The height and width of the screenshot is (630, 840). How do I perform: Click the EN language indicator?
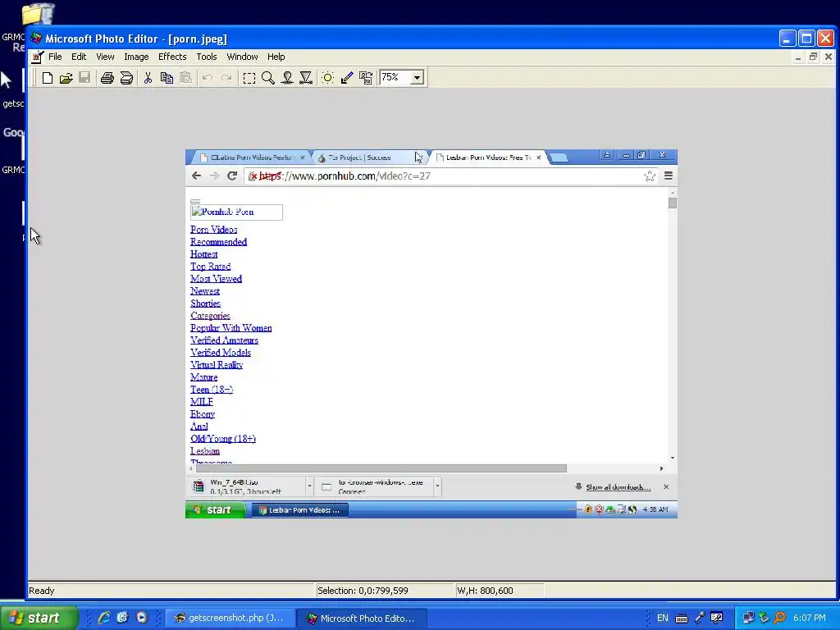click(663, 618)
